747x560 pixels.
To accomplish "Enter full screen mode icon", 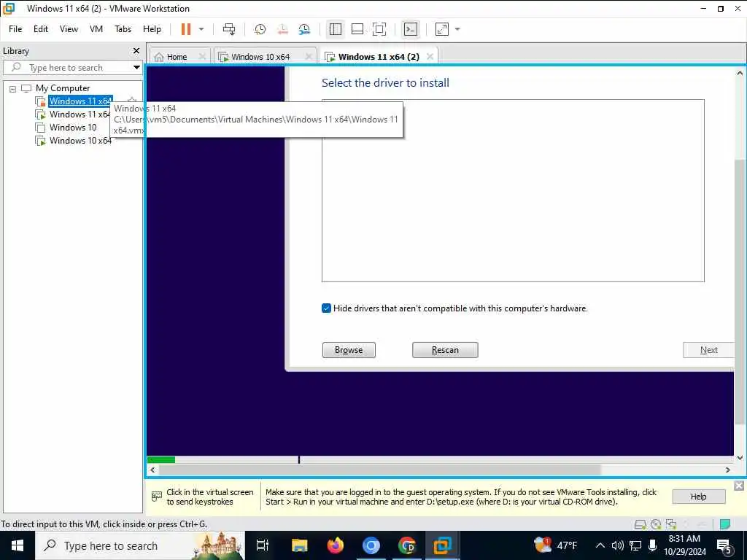I will 379,29.
